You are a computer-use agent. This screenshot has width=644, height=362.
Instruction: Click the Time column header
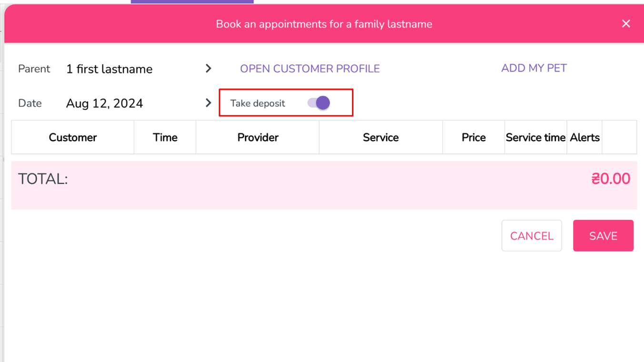[x=165, y=137]
